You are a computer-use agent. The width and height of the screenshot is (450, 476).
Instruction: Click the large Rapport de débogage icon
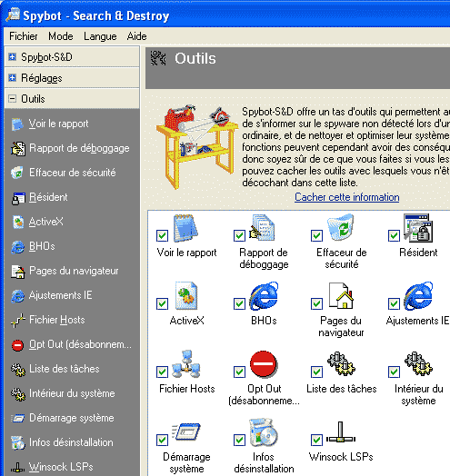coord(262,228)
